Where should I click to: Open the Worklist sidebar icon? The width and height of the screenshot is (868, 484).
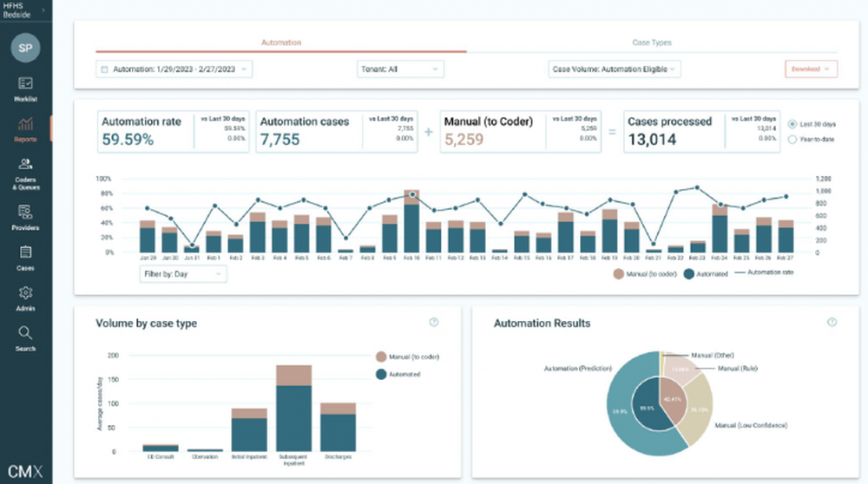point(25,83)
